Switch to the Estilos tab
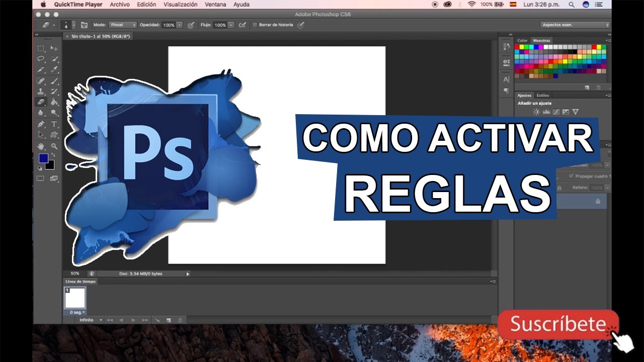This screenshot has width=644, height=362. [543, 95]
